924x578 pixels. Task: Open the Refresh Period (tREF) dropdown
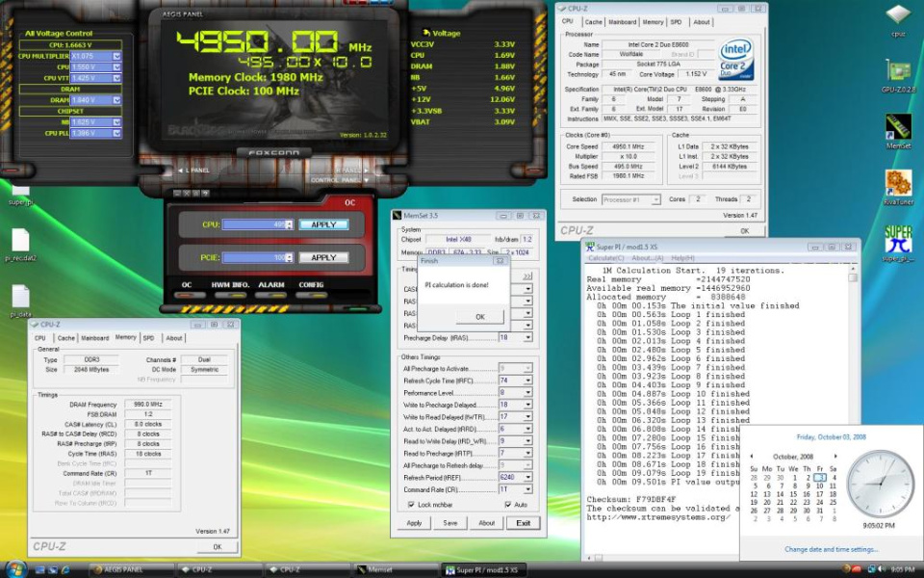(x=527, y=477)
